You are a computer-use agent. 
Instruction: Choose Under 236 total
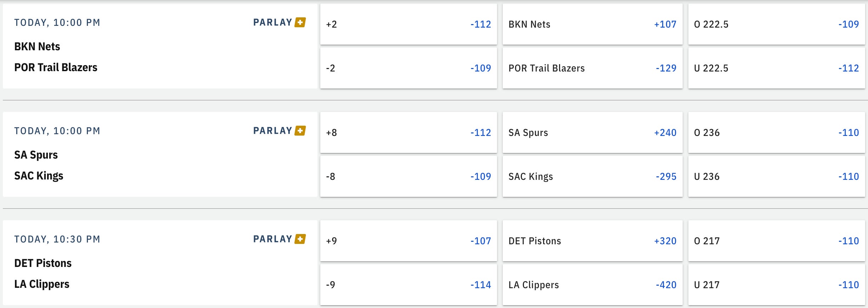point(776,176)
